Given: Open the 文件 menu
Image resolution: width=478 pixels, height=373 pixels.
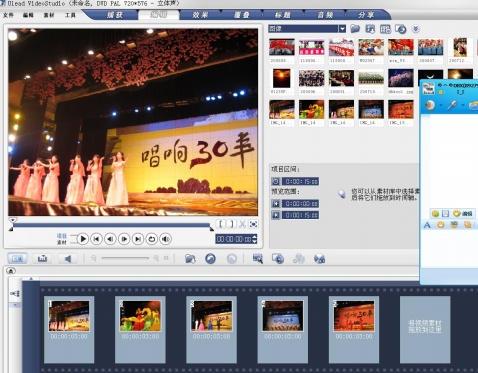Looking at the screenshot, I should tap(8, 15).
